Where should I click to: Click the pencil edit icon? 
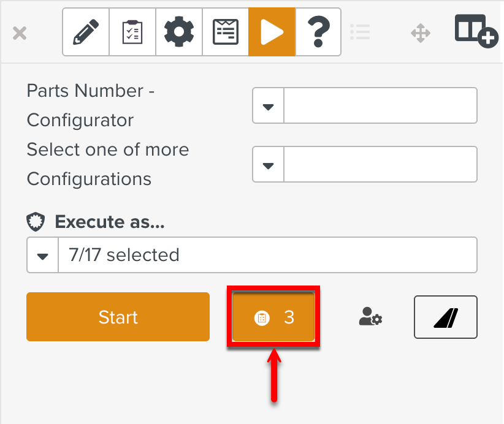tap(86, 32)
